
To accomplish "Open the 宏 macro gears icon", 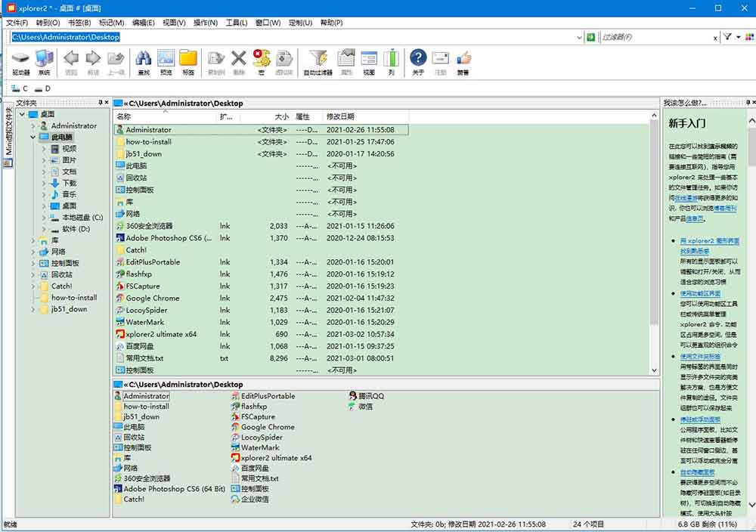I will click(x=262, y=63).
